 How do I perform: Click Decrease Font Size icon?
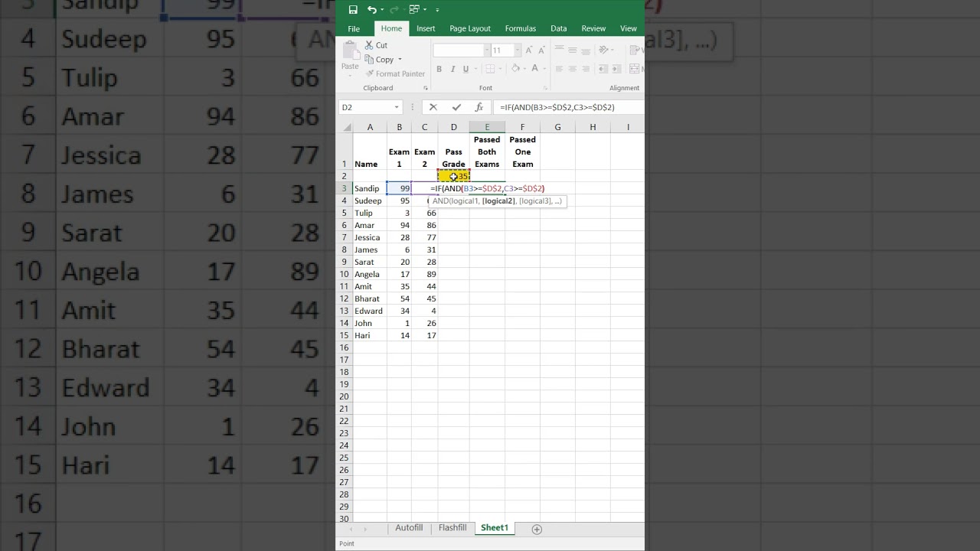541,51
